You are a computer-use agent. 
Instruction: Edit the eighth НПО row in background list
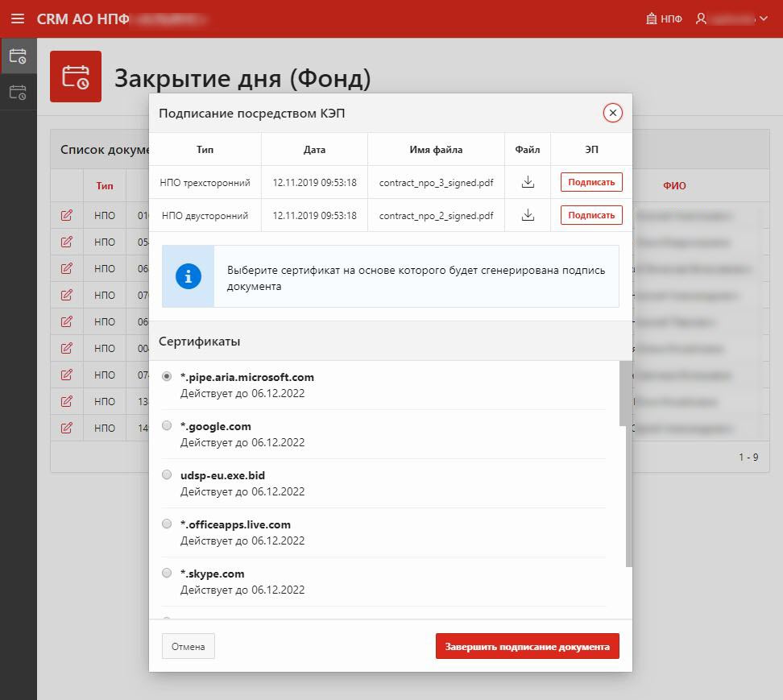tap(66, 401)
